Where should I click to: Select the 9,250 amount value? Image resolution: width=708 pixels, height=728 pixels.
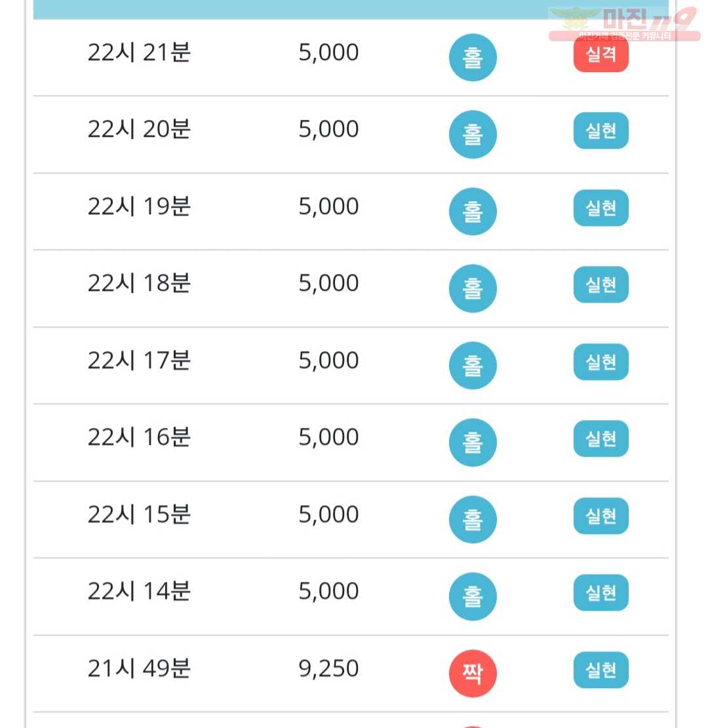328,669
